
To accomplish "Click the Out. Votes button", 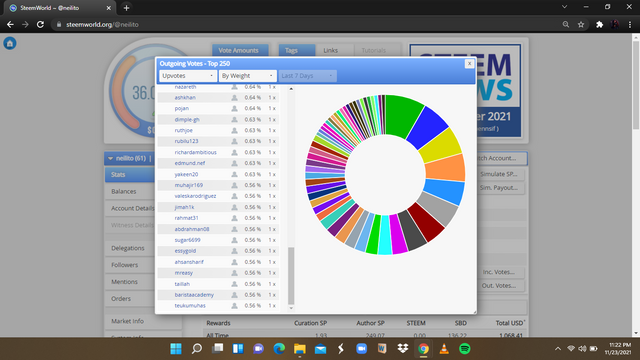I will [x=500, y=286].
